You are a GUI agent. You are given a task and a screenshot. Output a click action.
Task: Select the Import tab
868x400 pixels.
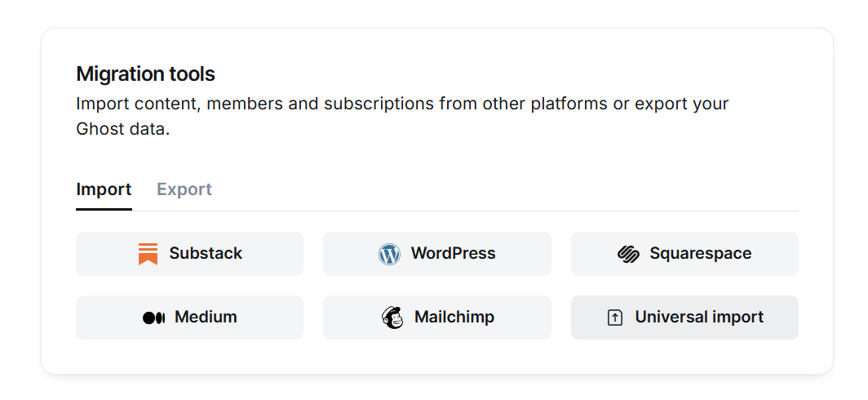(104, 189)
